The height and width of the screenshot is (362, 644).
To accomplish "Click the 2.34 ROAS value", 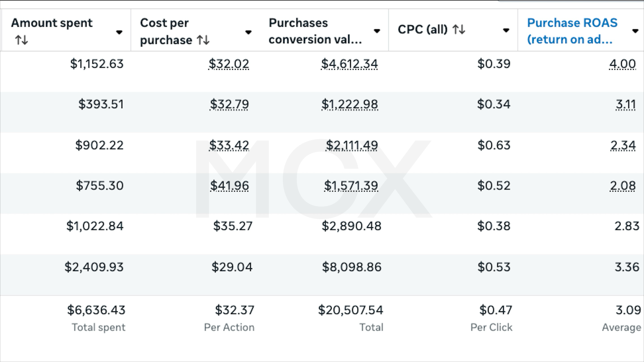I will (623, 145).
